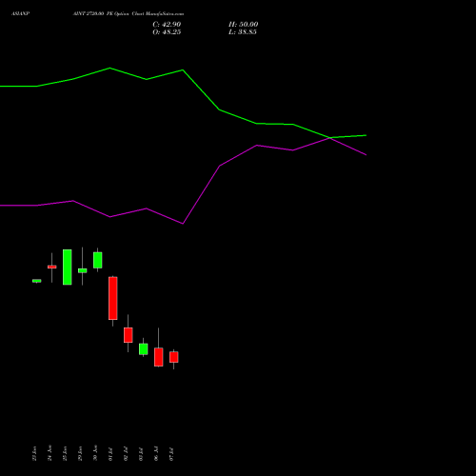
Task: Click the green candle for 30 Jun
Action: point(98,260)
